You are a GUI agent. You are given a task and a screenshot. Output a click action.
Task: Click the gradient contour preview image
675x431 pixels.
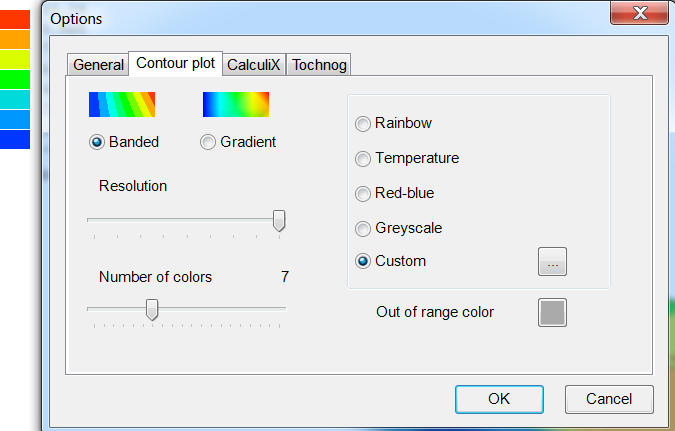236,104
